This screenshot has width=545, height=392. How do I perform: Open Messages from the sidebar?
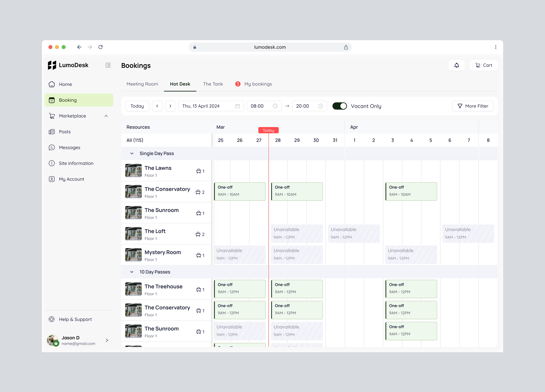(52, 147)
